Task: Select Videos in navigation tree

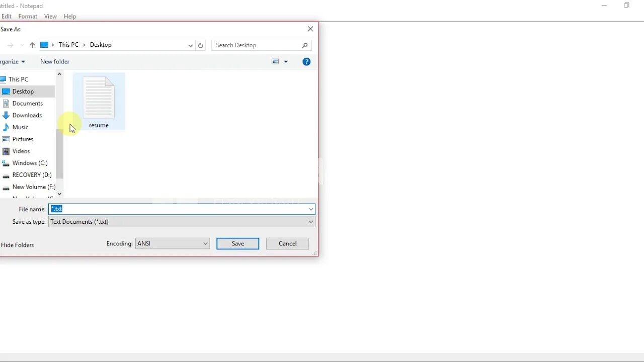Action: coord(21,151)
